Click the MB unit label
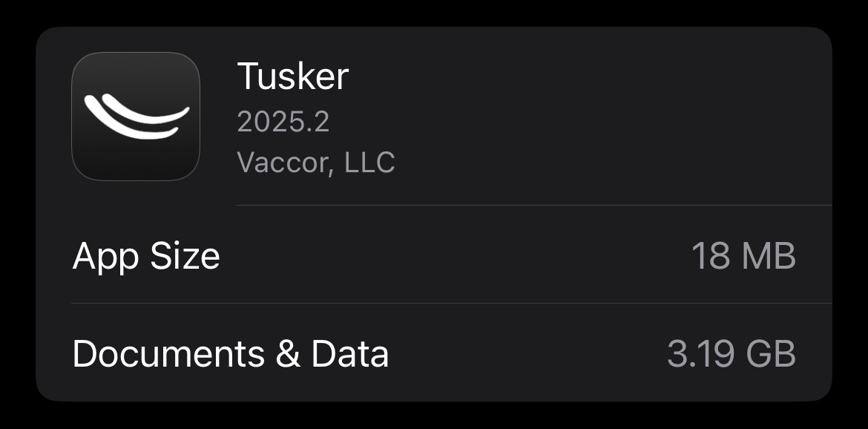Screen dimensions: 868x429 click(769, 256)
